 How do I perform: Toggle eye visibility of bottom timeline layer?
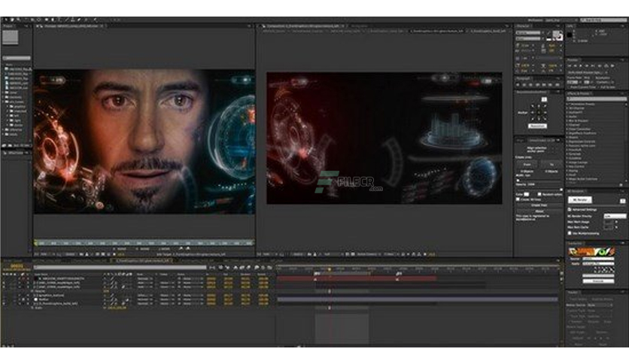coord(4,304)
